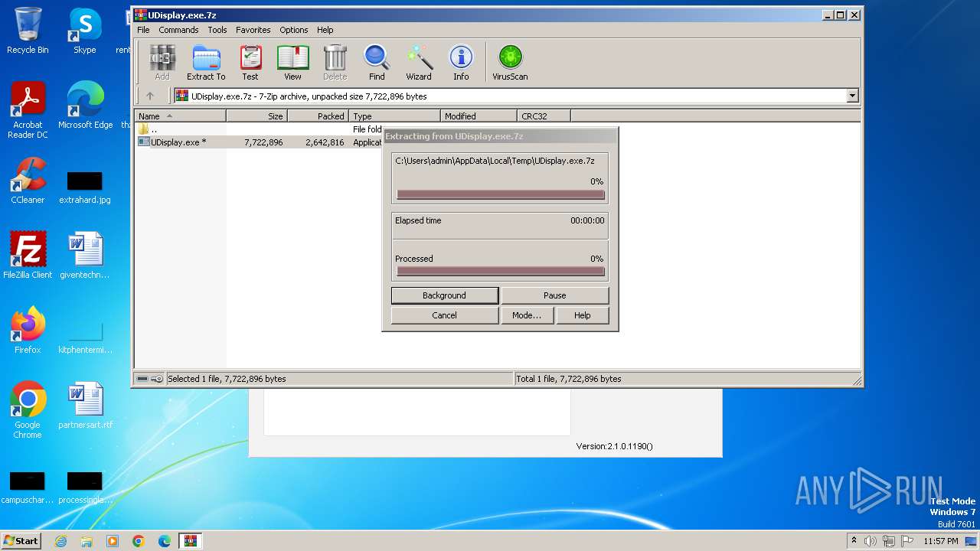Open the Help menu
980x551 pixels.
tap(325, 30)
